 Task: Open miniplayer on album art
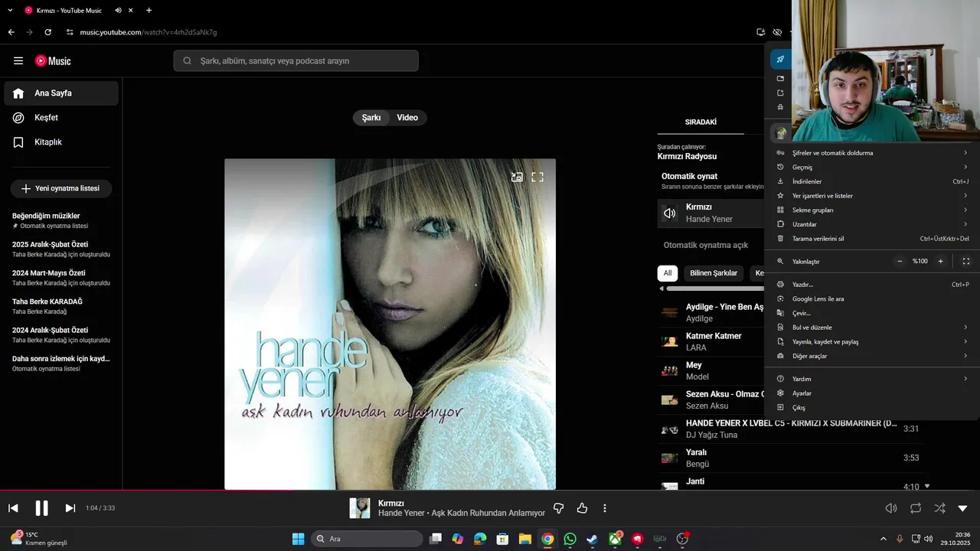point(517,177)
